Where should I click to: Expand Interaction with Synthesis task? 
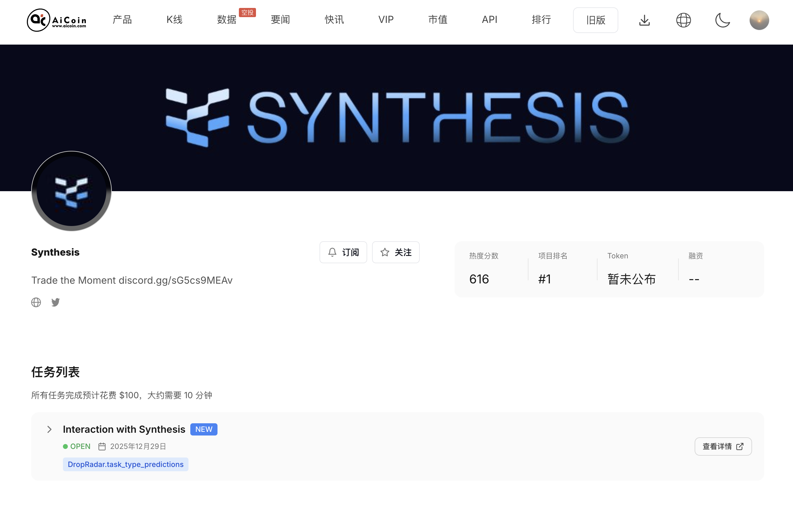point(49,429)
